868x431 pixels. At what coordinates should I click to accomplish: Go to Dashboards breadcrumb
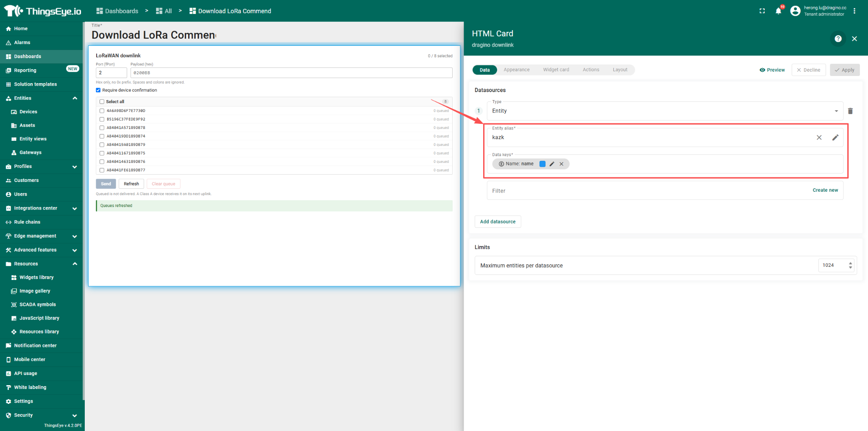117,11
